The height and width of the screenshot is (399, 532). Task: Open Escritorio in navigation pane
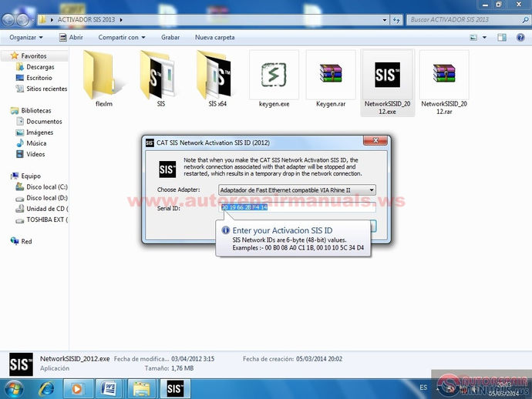point(39,78)
